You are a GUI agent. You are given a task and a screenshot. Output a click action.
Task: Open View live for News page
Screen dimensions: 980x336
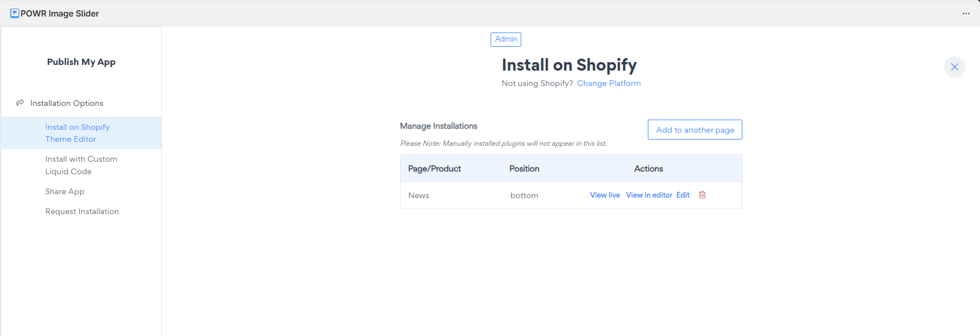605,195
